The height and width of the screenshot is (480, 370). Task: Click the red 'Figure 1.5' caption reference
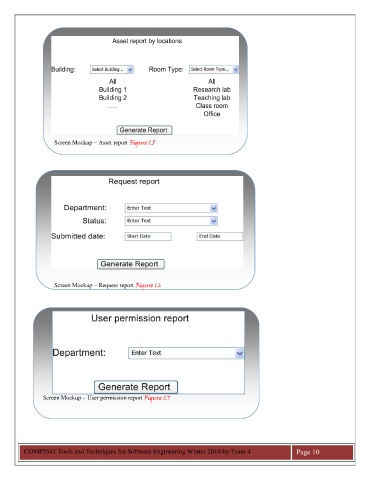(x=142, y=143)
